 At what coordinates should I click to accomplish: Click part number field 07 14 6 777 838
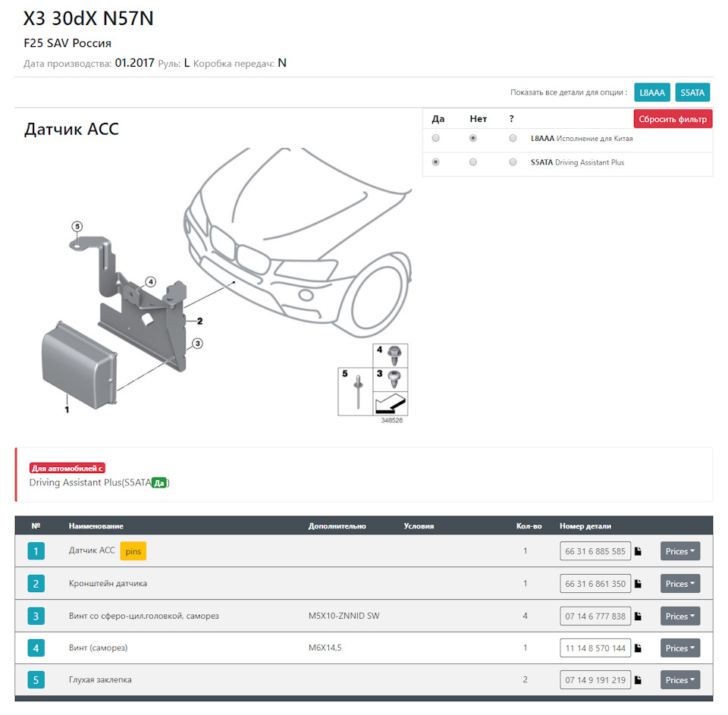click(595, 616)
